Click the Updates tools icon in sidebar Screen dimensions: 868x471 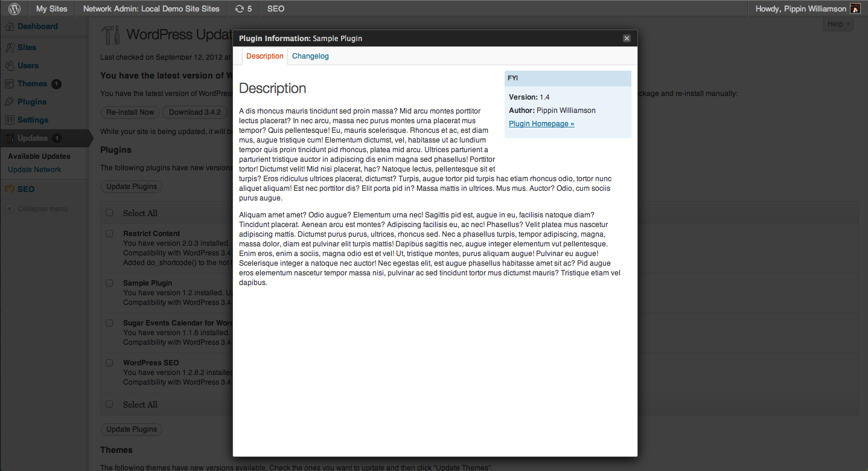point(10,138)
